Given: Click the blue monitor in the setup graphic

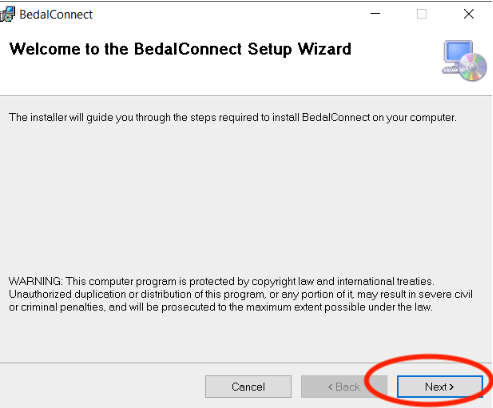Looking at the screenshot, I should (458, 53).
